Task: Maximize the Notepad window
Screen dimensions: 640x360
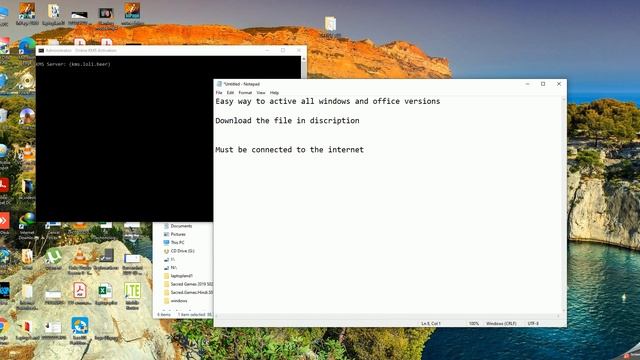Action: (543, 84)
